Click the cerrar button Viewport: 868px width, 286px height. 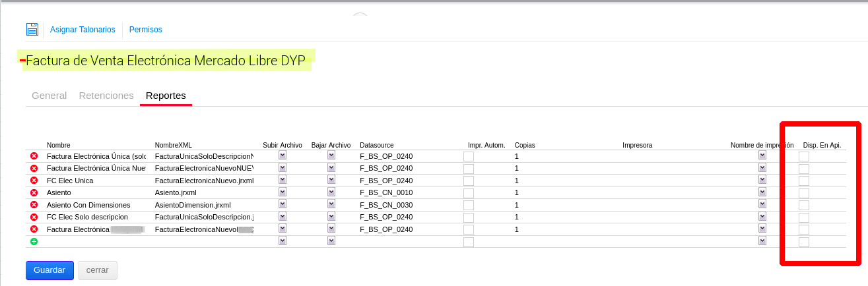point(98,270)
